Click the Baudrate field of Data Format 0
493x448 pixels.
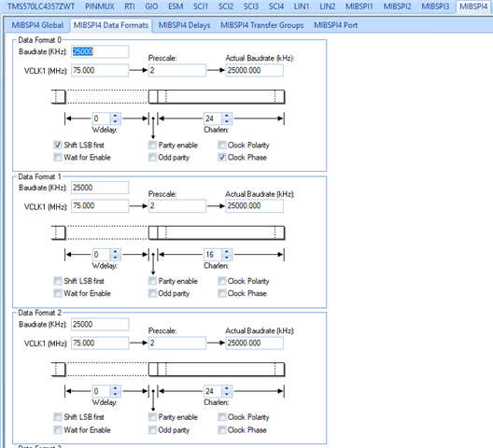pyautogui.click(x=100, y=51)
